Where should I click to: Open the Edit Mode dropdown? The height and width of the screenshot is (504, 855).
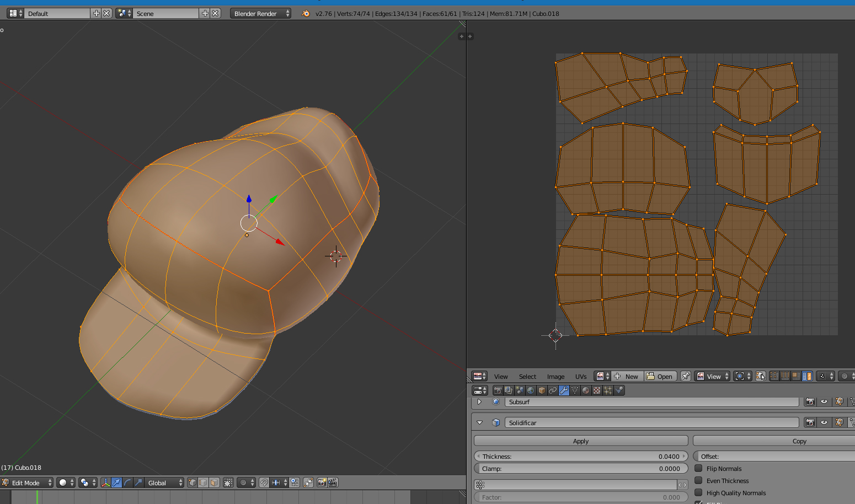click(28, 482)
